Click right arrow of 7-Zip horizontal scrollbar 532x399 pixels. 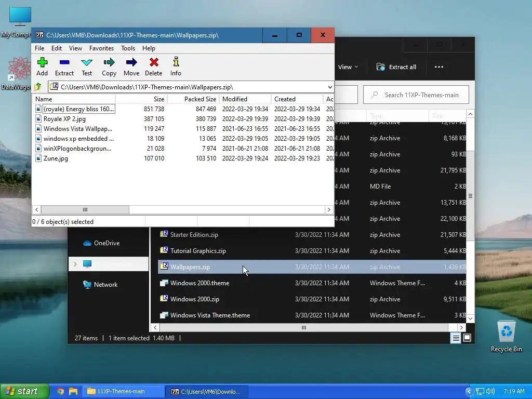(328, 210)
